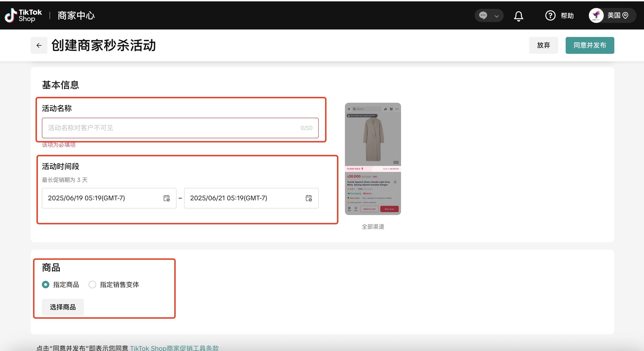The width and height of the screenshot is (644, 351).
Task: Open TikTok Shop商家促销工具条款 link
Action: tap(174, 348)
